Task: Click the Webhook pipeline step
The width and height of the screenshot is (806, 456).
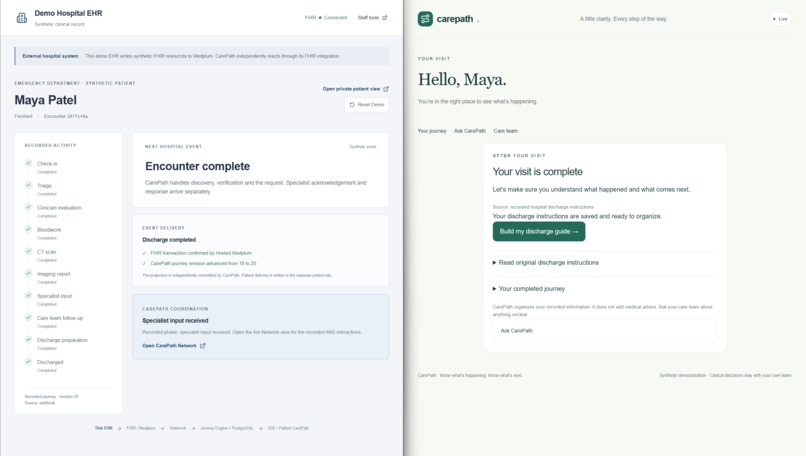Action: pyautogui.click(x=177, y=428)
